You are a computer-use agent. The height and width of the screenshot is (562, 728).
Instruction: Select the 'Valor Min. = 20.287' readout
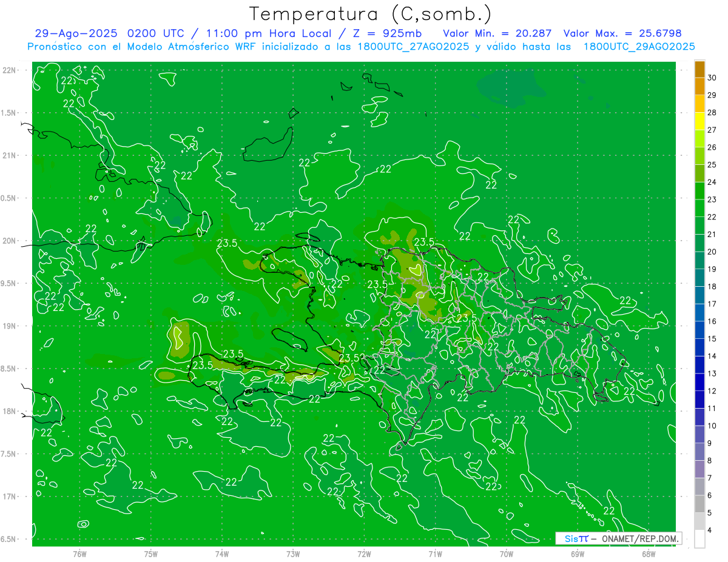[x=497, y=33]
